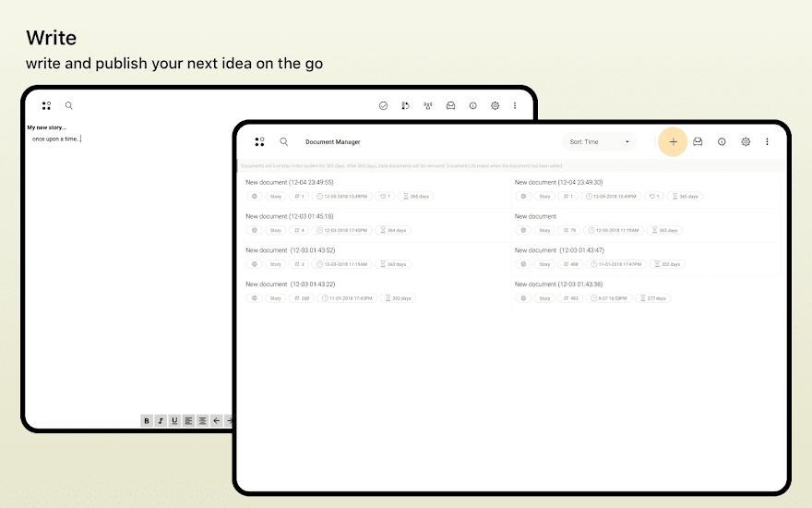Open the Sort: Time dropdown

coord(599,141)
